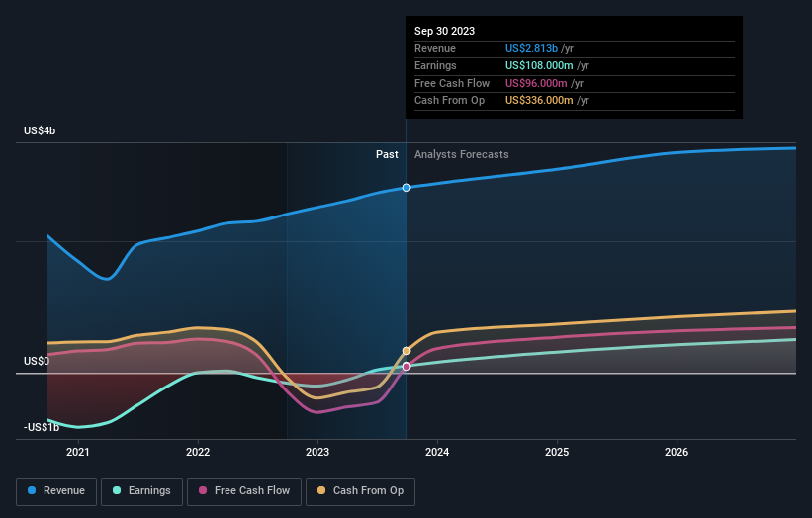Click the Free Cash Flow data point marker
Screen dimensions: 812x518
[x=406, y=367]
